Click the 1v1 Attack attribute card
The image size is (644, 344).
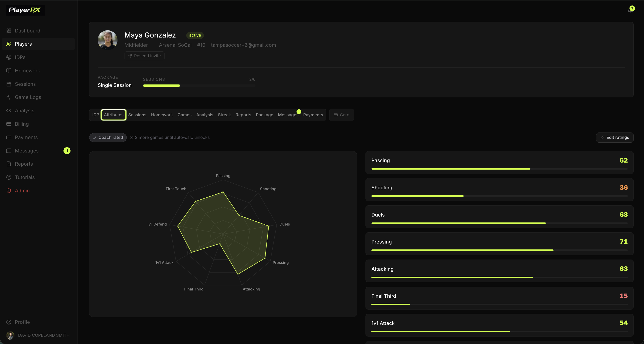(499, 325)
